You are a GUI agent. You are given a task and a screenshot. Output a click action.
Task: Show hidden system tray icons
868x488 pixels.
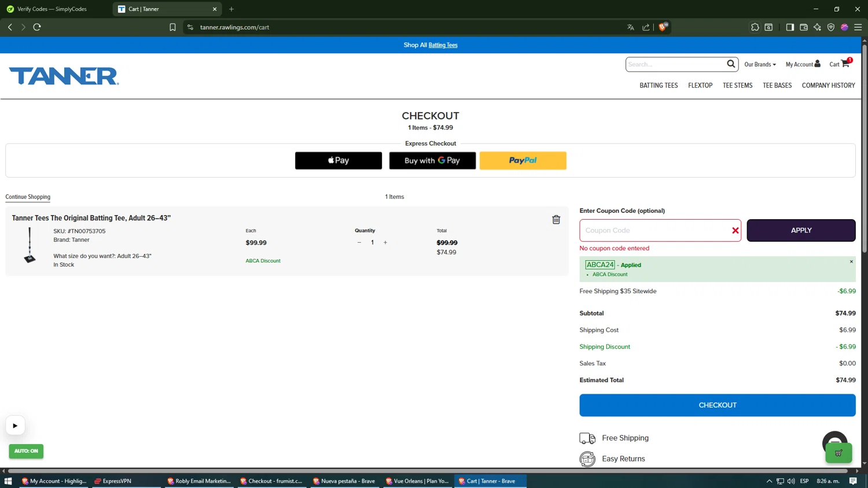pos(769,481)
